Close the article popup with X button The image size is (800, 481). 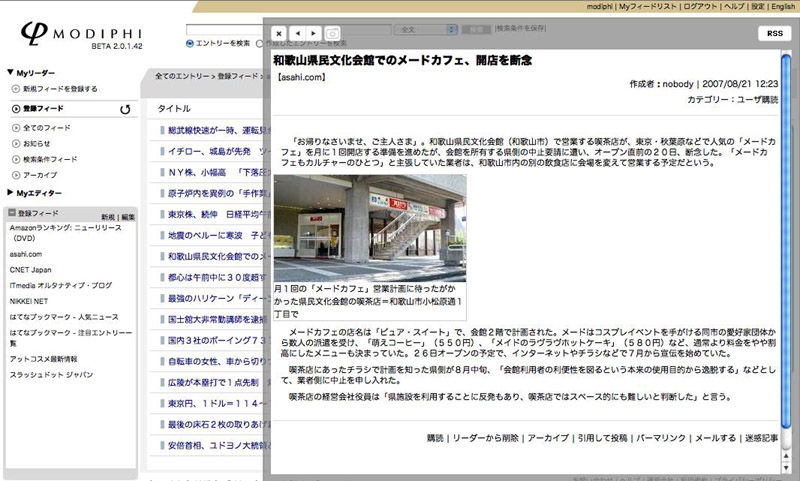279,34
